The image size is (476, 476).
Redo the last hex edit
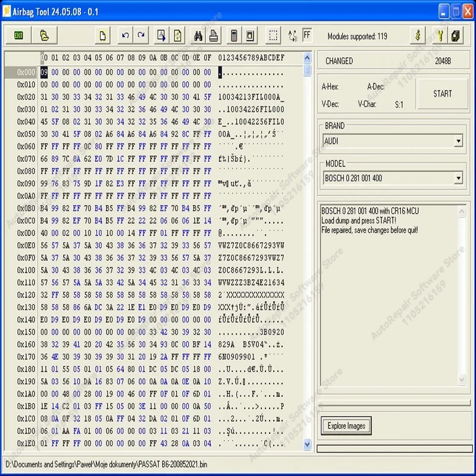(x=141, y=36)
